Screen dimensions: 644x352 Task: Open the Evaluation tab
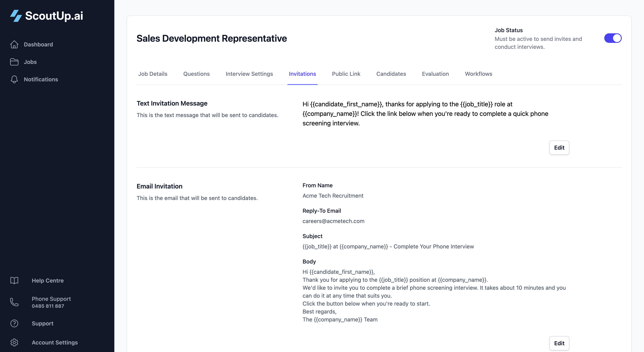pos(435,74)
